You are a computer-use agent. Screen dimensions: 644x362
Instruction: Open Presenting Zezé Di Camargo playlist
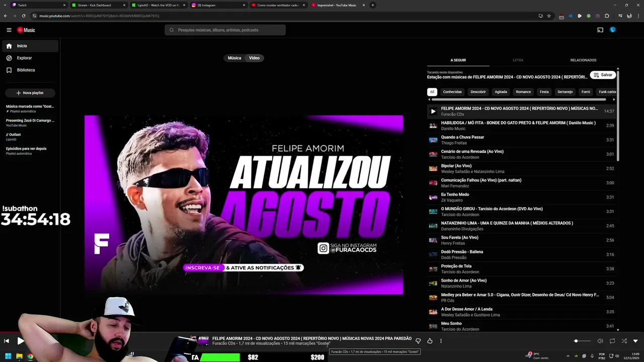(x=30, y=123)
